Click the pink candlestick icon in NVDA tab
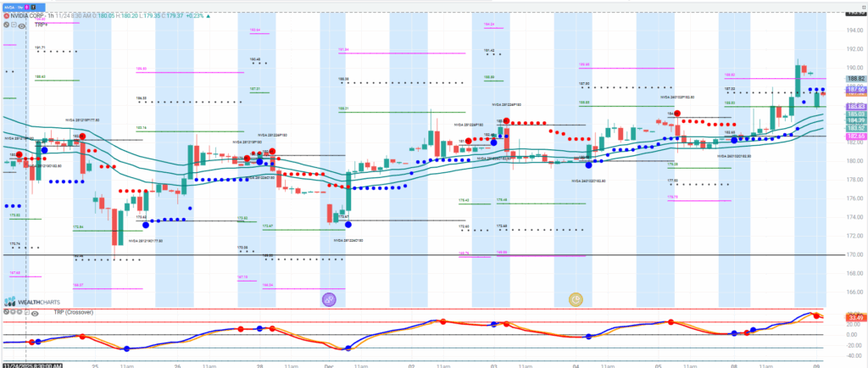The image size is (868, 368). click(26, 7)
